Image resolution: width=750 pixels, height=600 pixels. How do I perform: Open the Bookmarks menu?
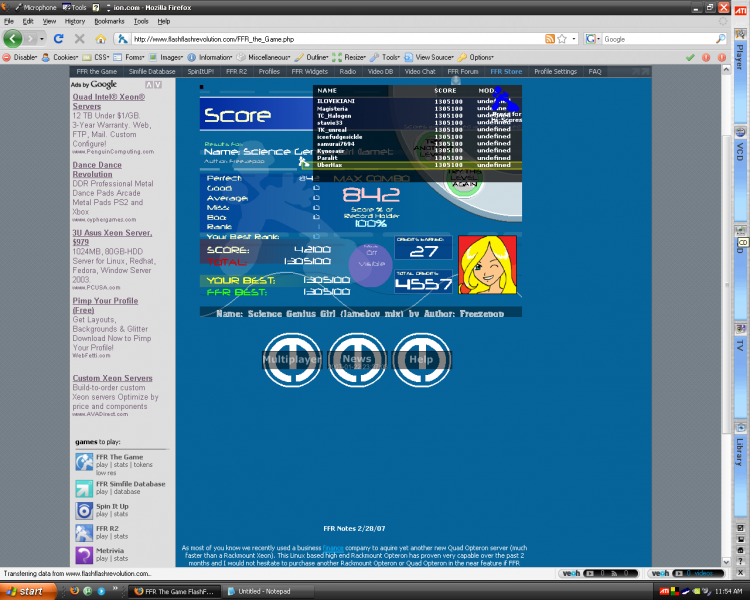click(x=109, y=21)
